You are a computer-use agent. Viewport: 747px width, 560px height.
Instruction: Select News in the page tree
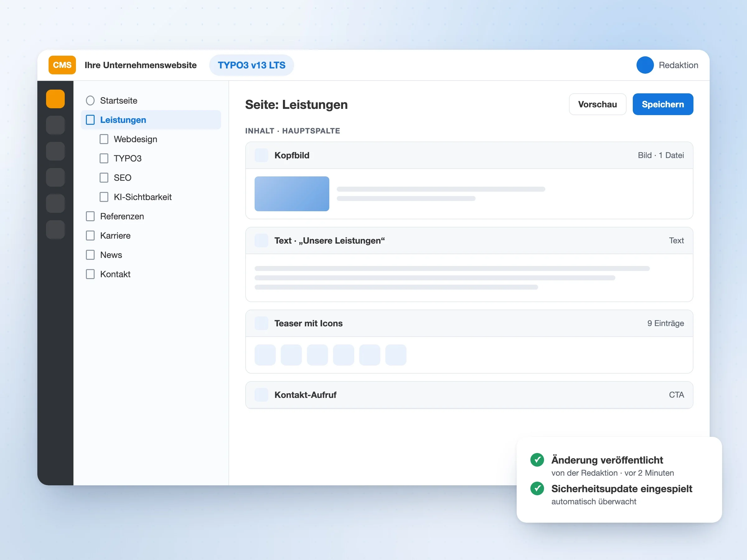pyautogui.click(x=111, y=255)
